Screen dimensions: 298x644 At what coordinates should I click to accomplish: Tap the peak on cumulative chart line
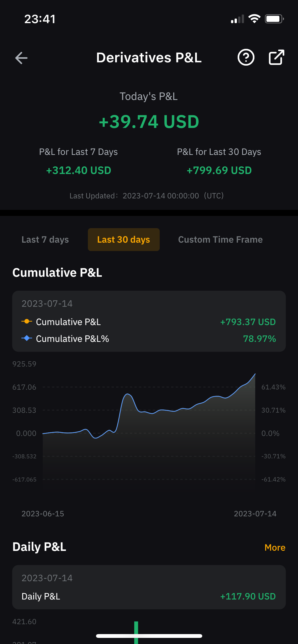[255, 374]
